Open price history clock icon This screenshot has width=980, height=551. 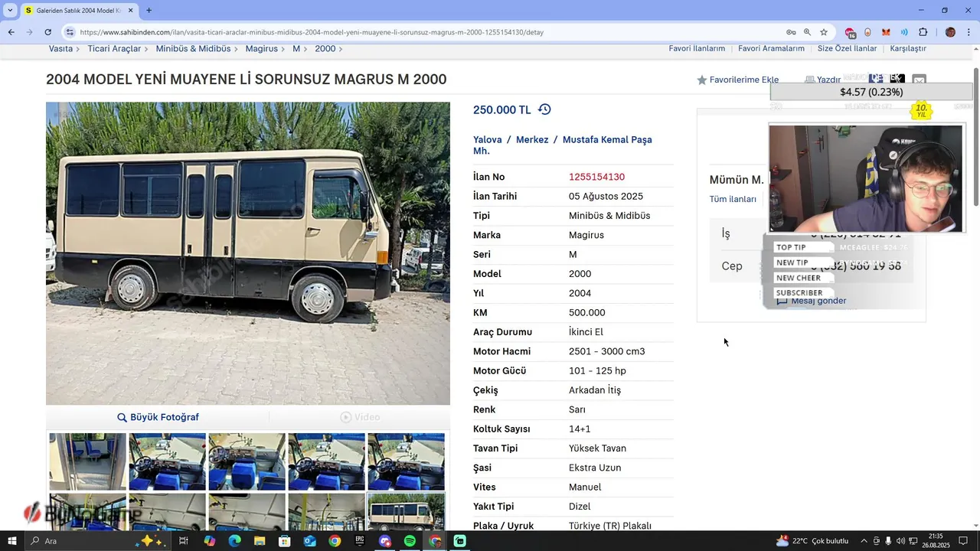544,109
